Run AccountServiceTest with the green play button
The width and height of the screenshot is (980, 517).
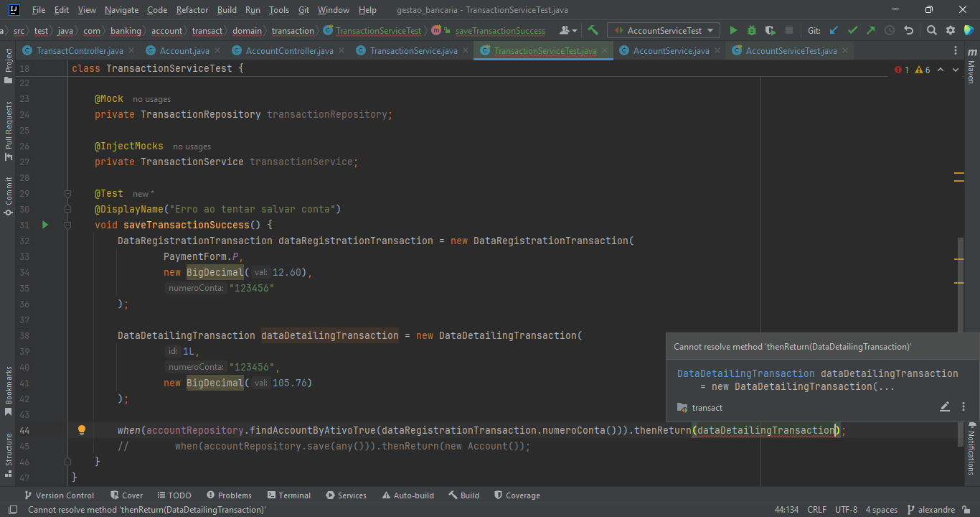(733, 30)
